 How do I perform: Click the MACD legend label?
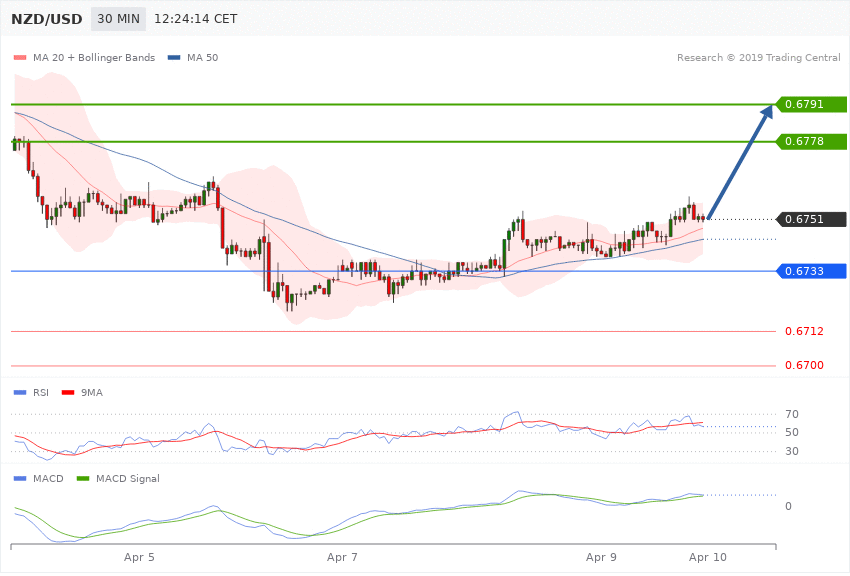(x=48, y=478)
